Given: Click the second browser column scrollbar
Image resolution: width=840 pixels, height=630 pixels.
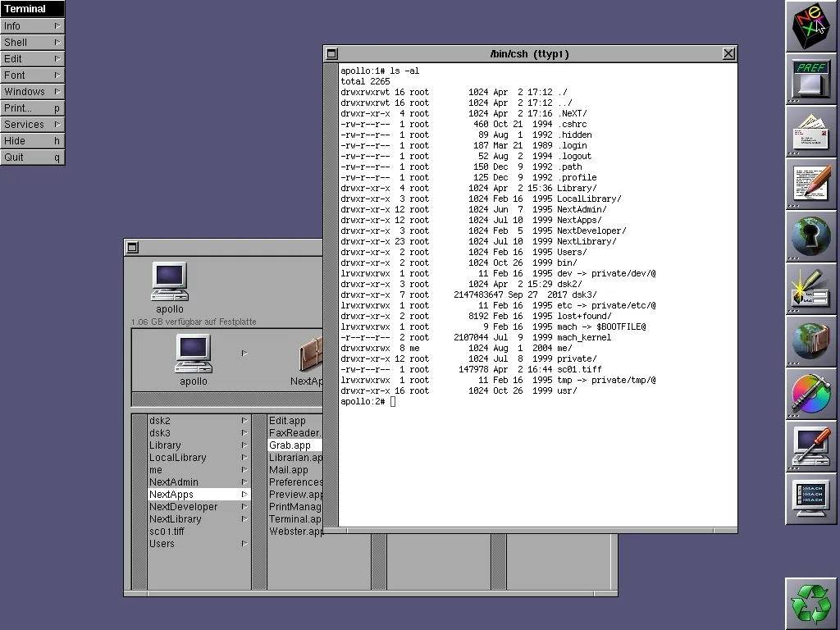Looking at the screenshot, I should pyautogui.click(x=259, y=502).
